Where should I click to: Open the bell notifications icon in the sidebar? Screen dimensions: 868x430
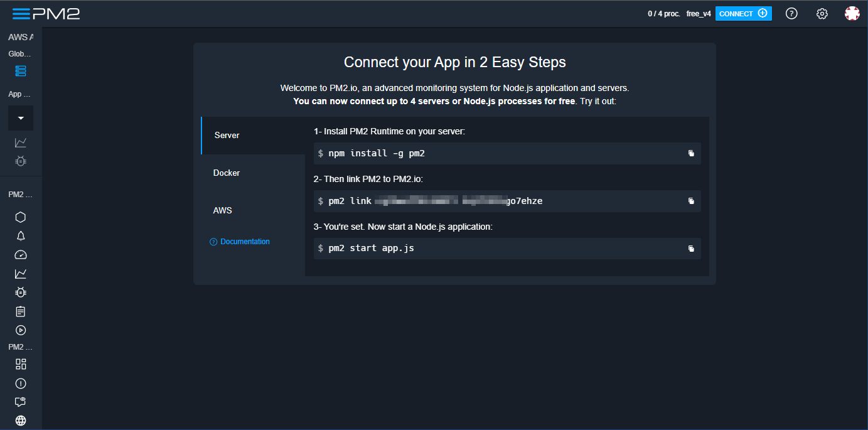pos(21,236)
